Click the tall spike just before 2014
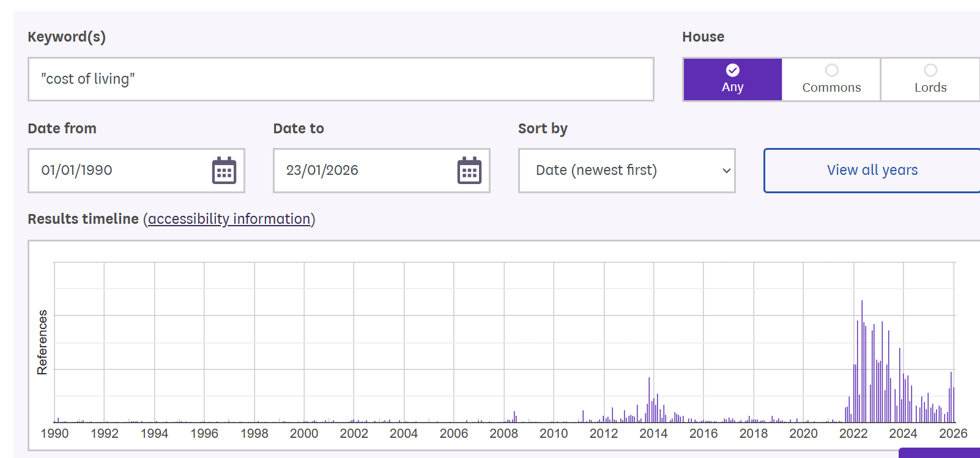Viewport: 980px width, 458px height. (649, 400)
